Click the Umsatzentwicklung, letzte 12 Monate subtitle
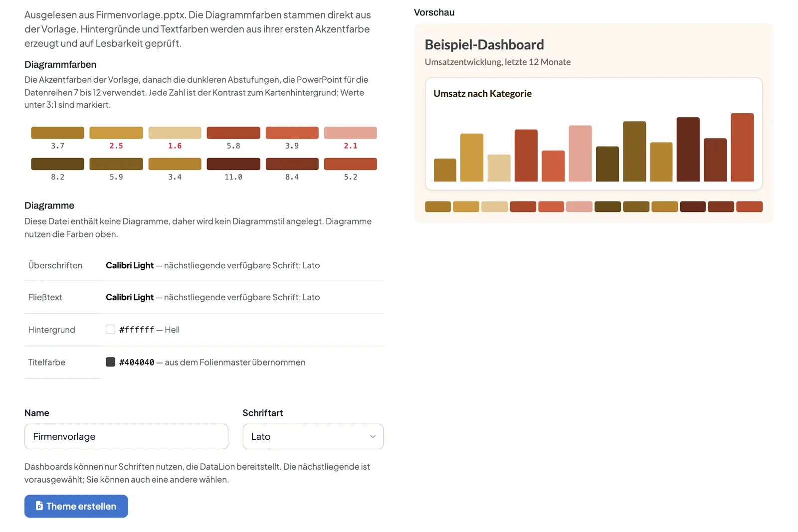798x532 pixels. 498,62
